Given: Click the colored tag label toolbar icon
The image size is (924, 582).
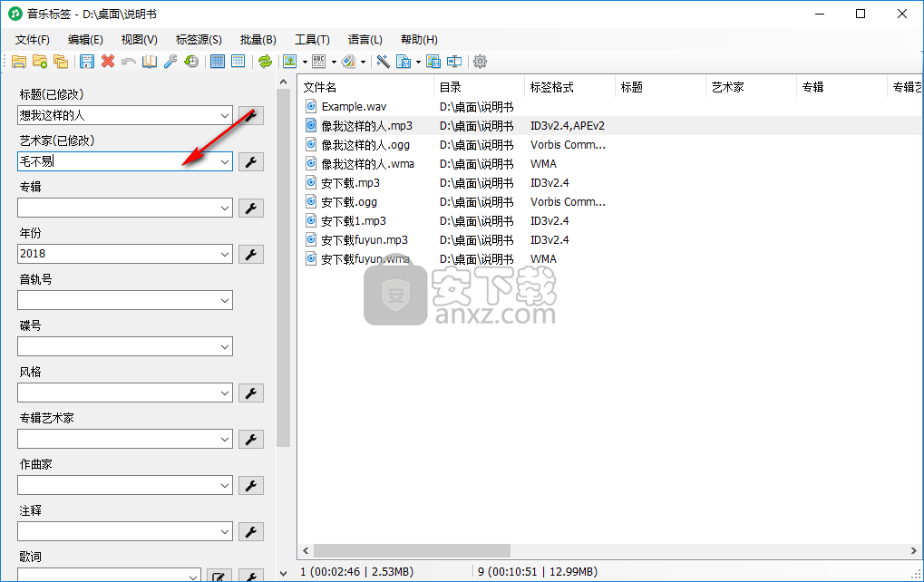Looking at the screenshot, I should pyautogui.click(x=348, y=62).
